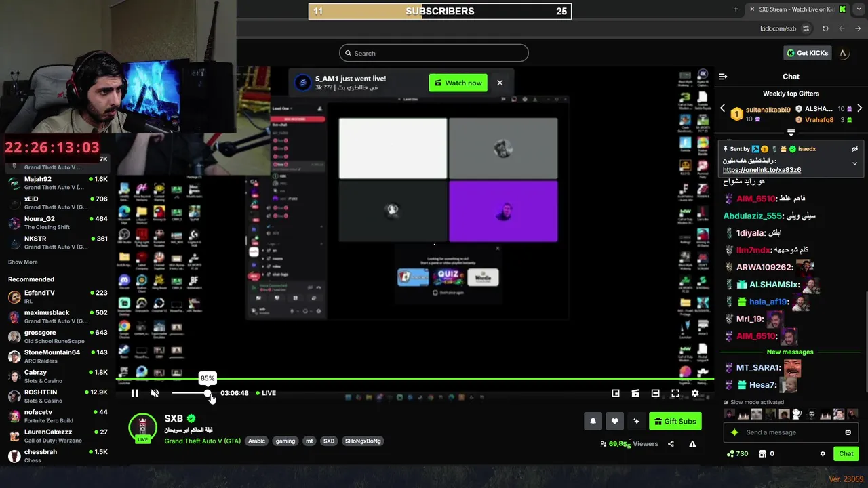The height and width of the screenshot is (488, 868).
Task: Click in the Send a message field
Action: (790, 432)
